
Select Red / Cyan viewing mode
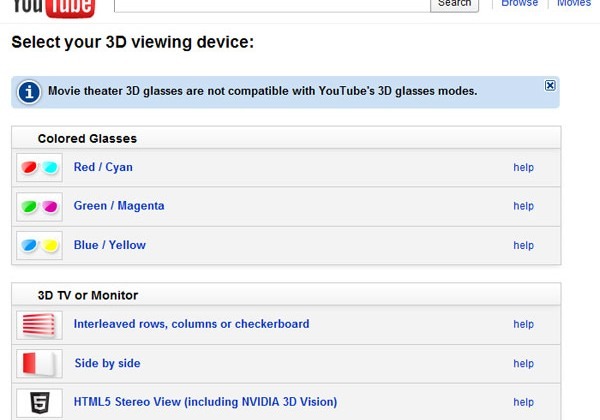[103, 167]
